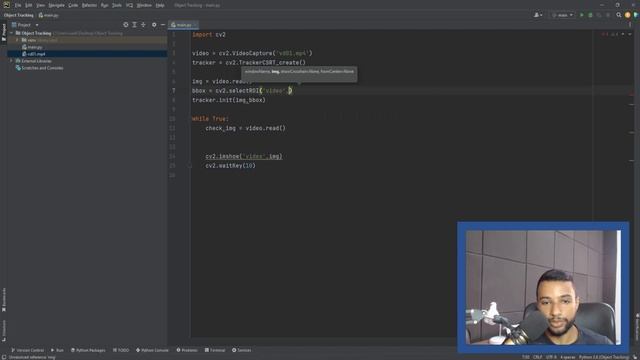Click the code folding marker beside cv2.waitKey line
This screenshot has width=640, height=360.
(190, 166)
